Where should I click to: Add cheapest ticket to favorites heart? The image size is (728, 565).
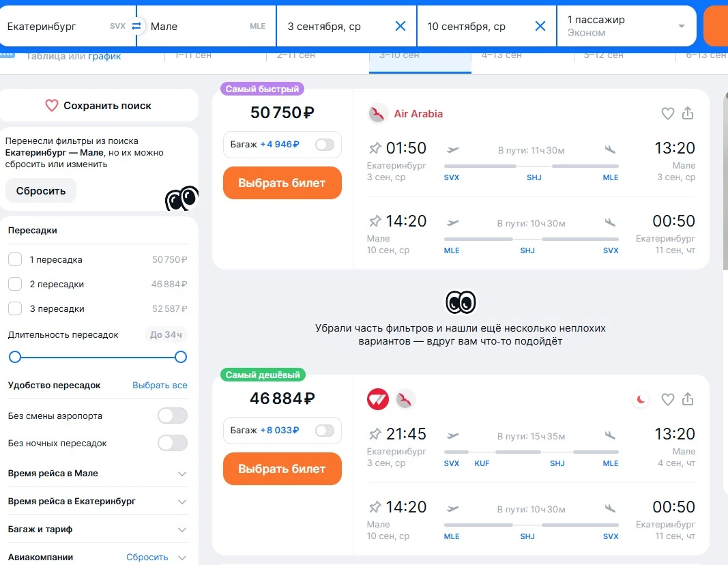pyautogui.click(x=668, y=399)
